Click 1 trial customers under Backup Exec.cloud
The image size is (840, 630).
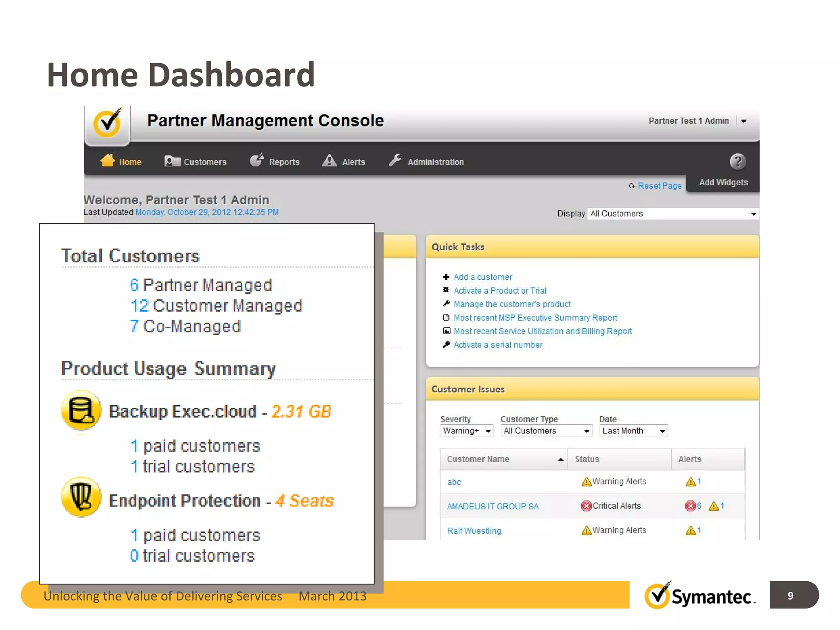pyautogui.click(x=192, y=466)
